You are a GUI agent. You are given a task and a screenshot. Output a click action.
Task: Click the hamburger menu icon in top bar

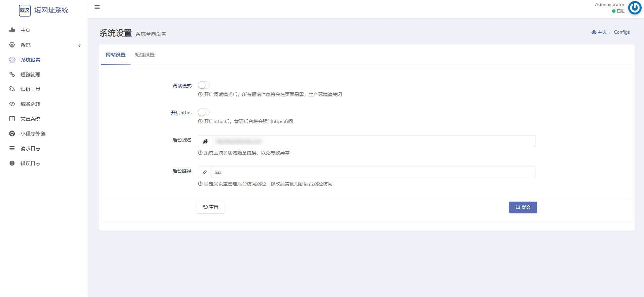tap(97, 7)
